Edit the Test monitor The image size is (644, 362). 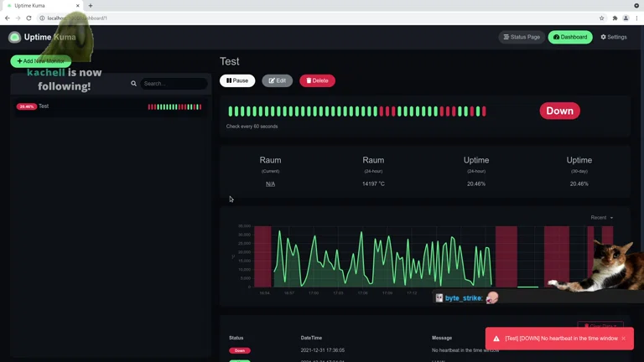[x=278, y=80]
